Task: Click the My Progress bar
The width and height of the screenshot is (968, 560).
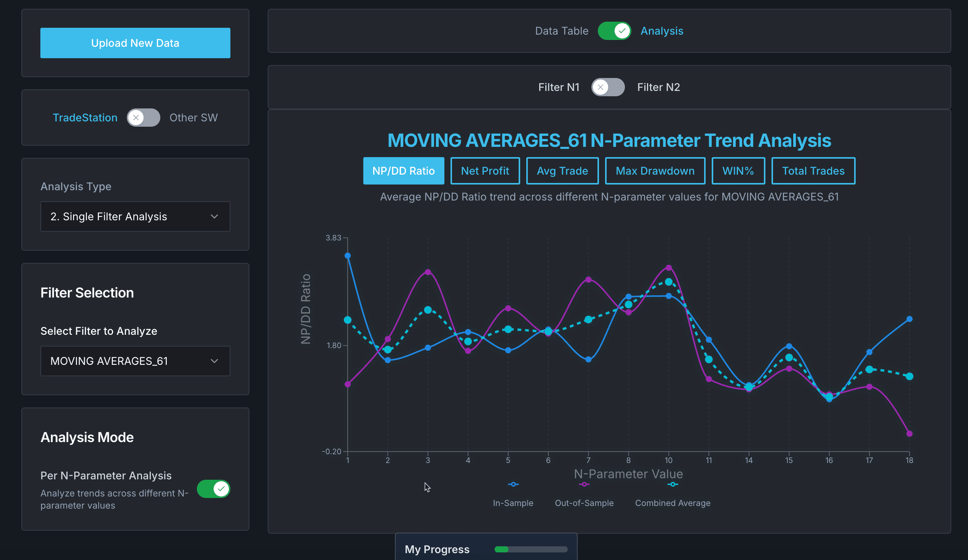Action: pyautogui.click(x=531, y=549)
